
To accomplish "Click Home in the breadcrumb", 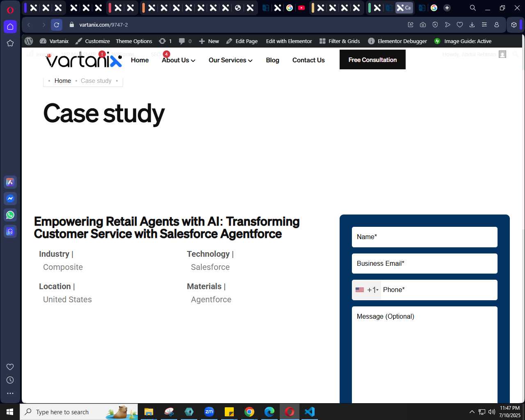I will tap(63, 81).
